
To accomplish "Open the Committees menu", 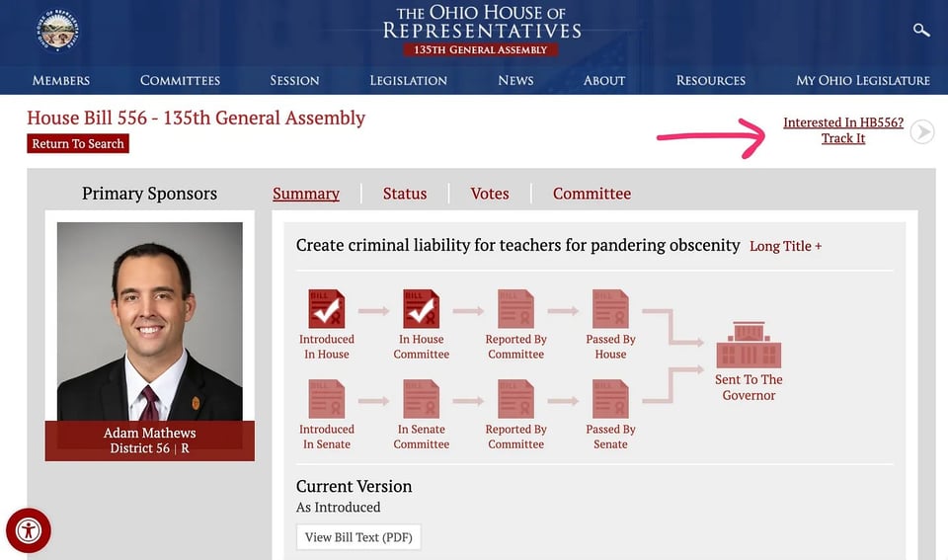I will click(x=180, y=80).
